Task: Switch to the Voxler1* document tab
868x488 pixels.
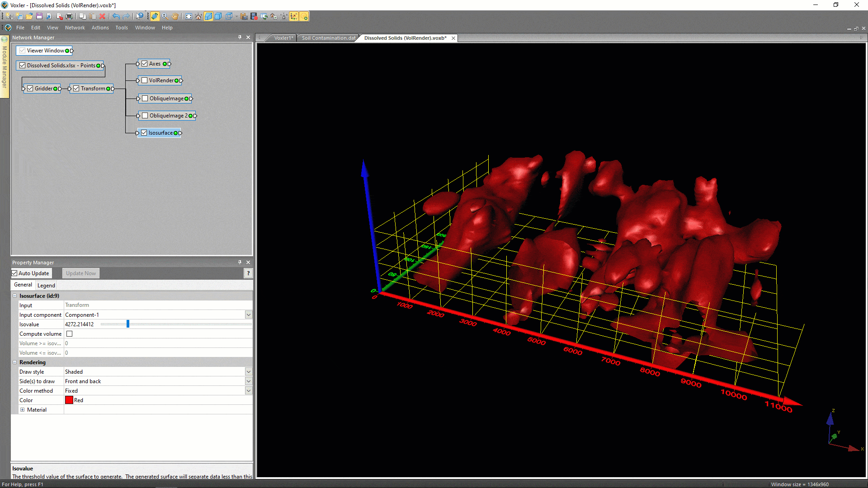Action: tap(283, 38)
